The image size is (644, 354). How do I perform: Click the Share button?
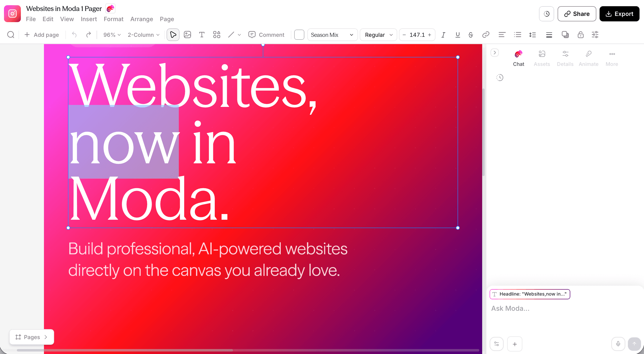[x=577, y=14]
